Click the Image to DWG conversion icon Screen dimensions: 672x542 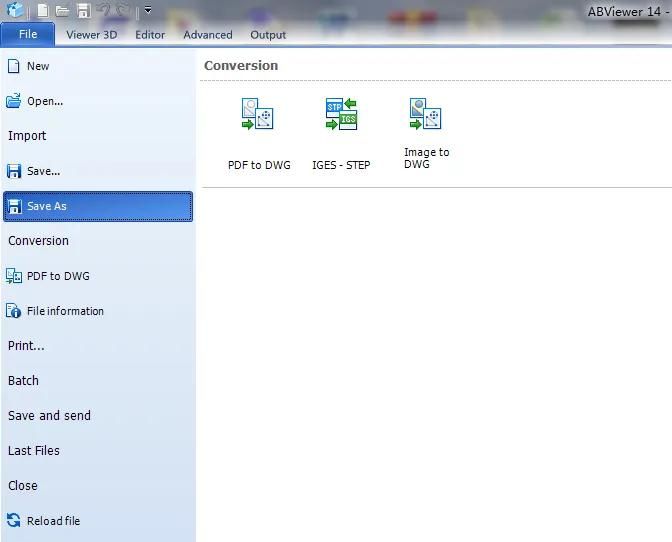(x=425, y=114)
